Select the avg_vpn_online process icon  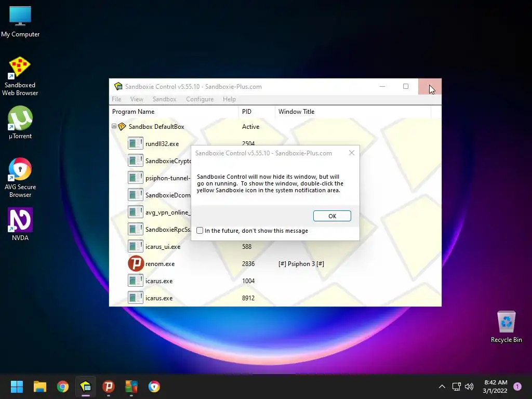(x=136, y=212)
